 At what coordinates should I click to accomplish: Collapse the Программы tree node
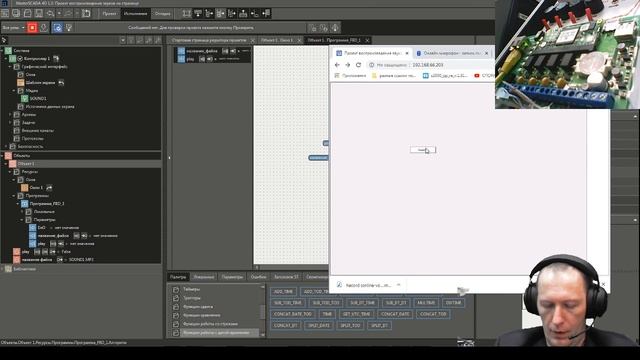point(14,196)
